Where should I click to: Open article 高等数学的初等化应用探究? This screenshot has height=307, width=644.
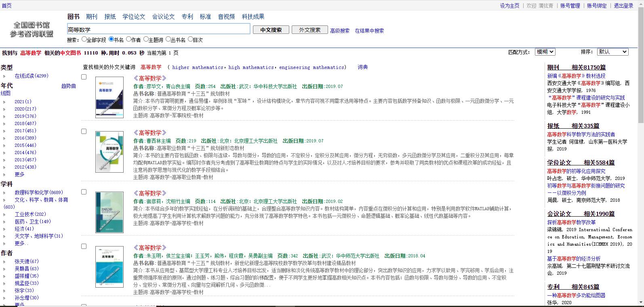tap(576, 171)
